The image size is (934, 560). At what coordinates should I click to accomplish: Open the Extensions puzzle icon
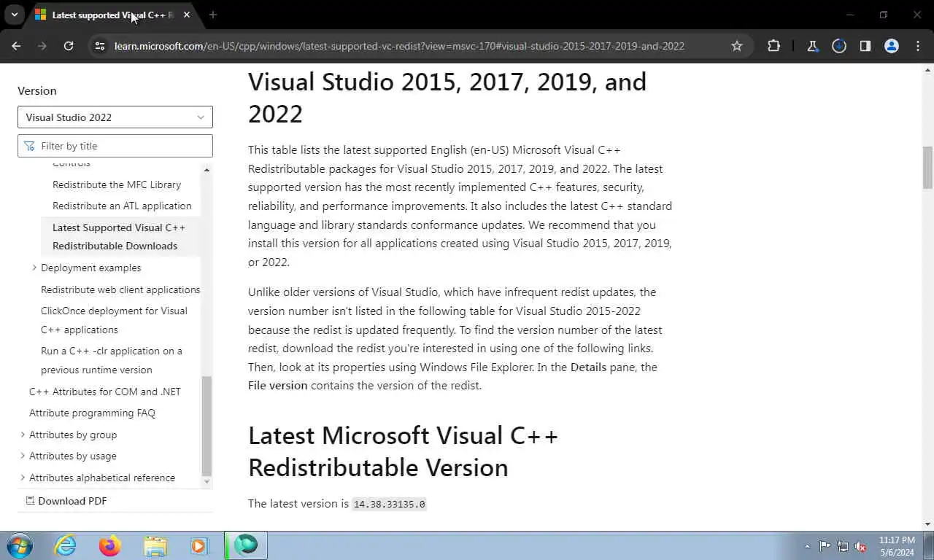(774, 46)
